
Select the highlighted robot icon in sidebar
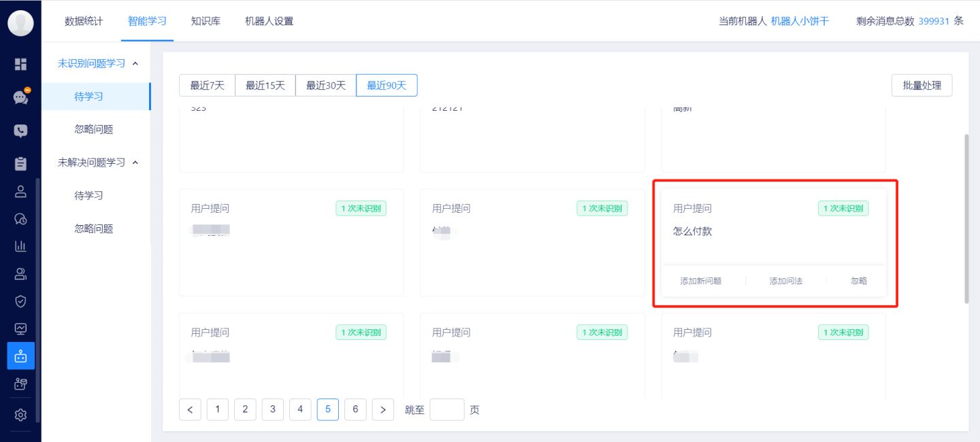tap(20, 356)
